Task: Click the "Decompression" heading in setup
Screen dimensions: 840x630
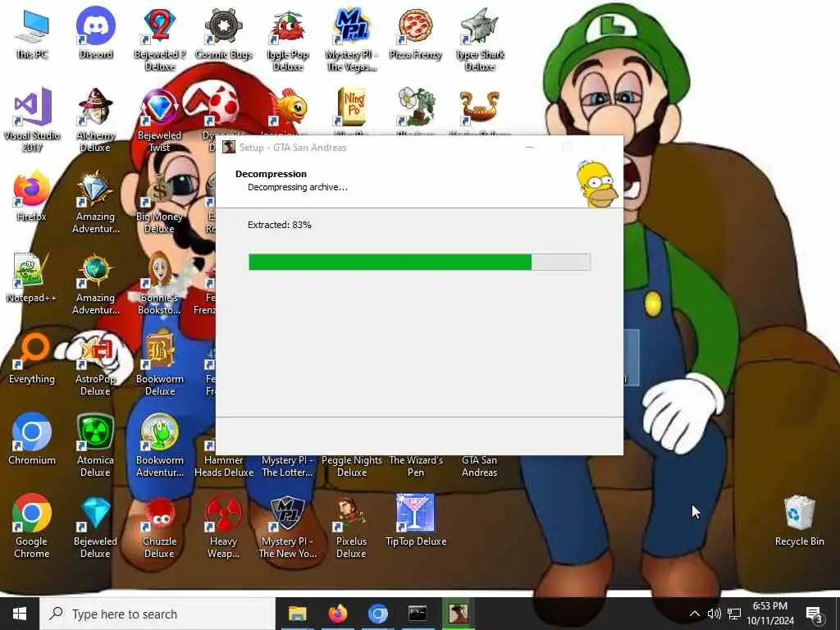Action: [271, 174]
